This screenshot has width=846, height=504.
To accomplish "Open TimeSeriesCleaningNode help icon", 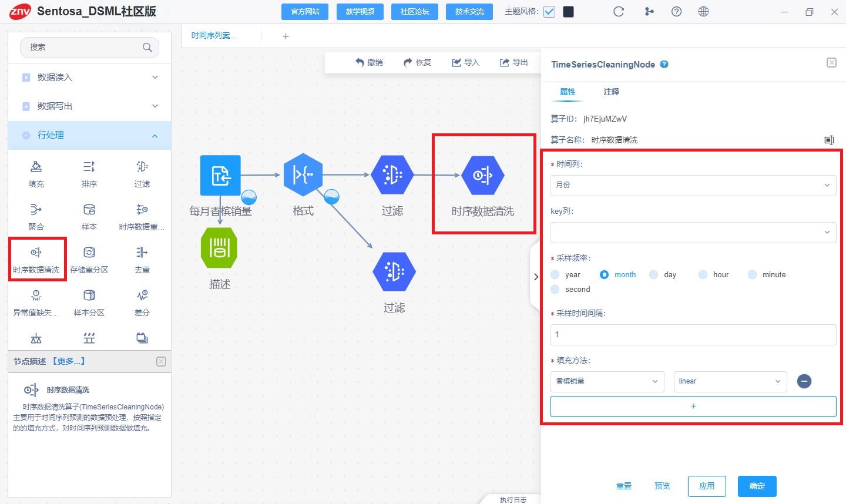I will pos(664,65).
